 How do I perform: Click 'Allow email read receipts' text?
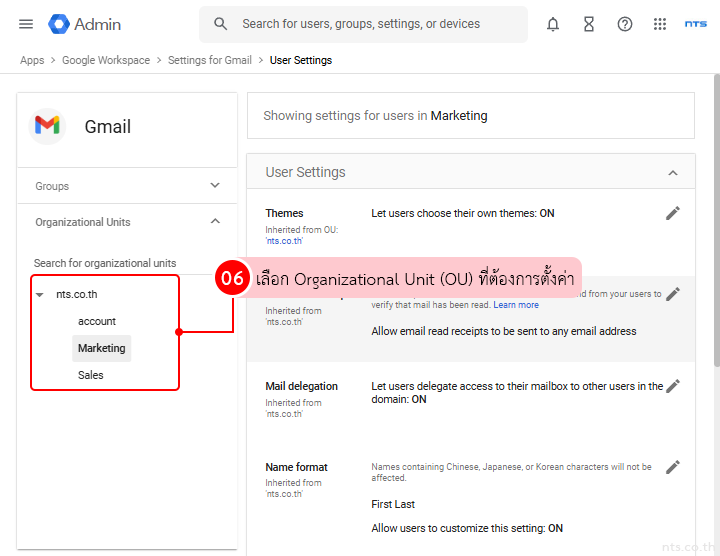504,331
